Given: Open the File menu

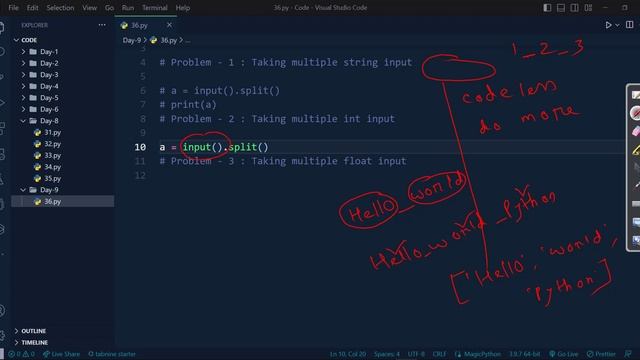Looking at the screenshot, I should tap(13, 8).
